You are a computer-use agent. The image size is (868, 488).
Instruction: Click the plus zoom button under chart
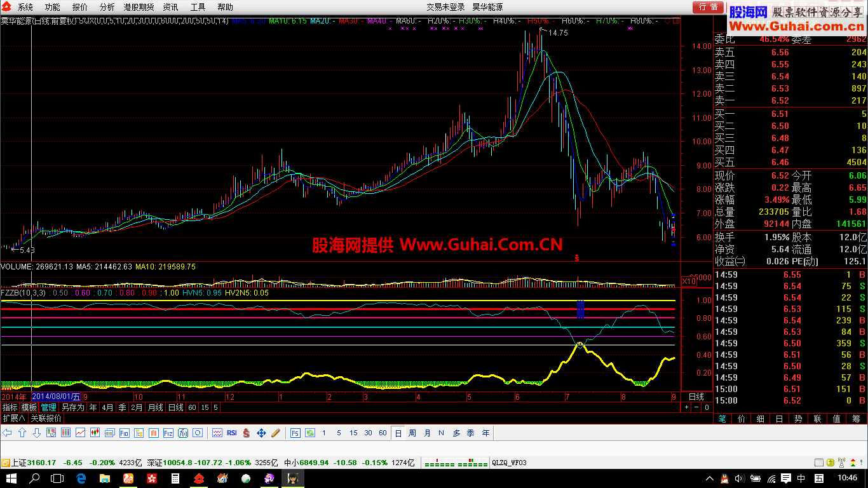click(686, 407)
